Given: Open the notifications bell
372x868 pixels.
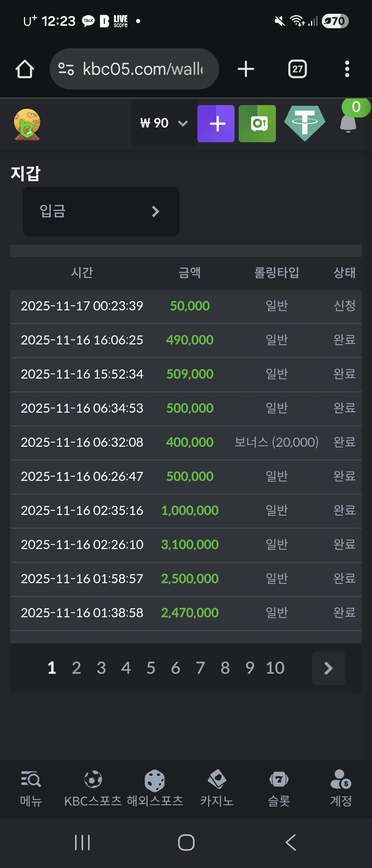Looking at the screenshot, I should pyautogui.click(x=349, y=123).
